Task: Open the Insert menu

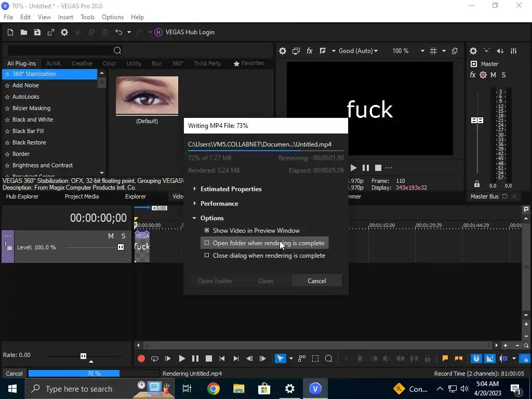Action: tap(65, 17)
